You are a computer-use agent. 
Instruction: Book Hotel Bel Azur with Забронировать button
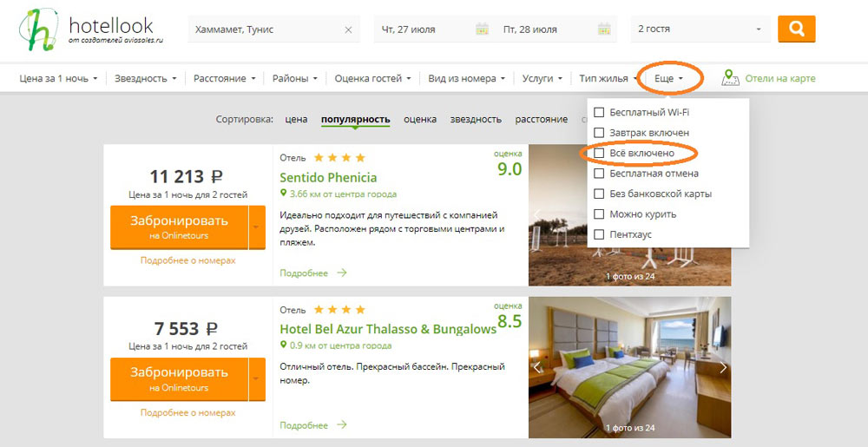tap(180, 379)
